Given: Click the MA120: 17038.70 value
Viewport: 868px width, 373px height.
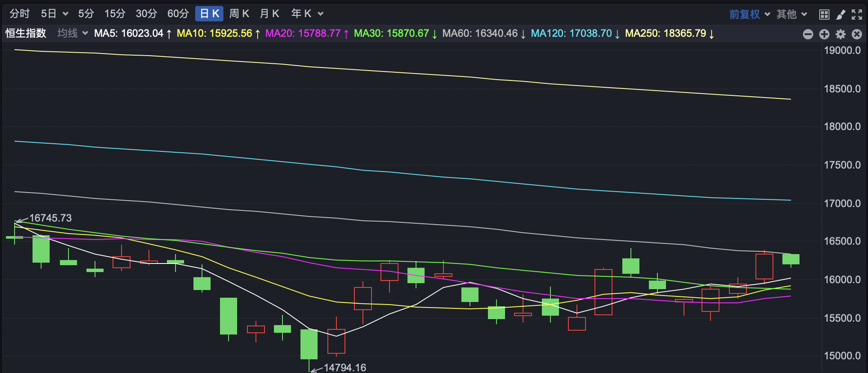Looking at the screenshot, I should 575,33.
